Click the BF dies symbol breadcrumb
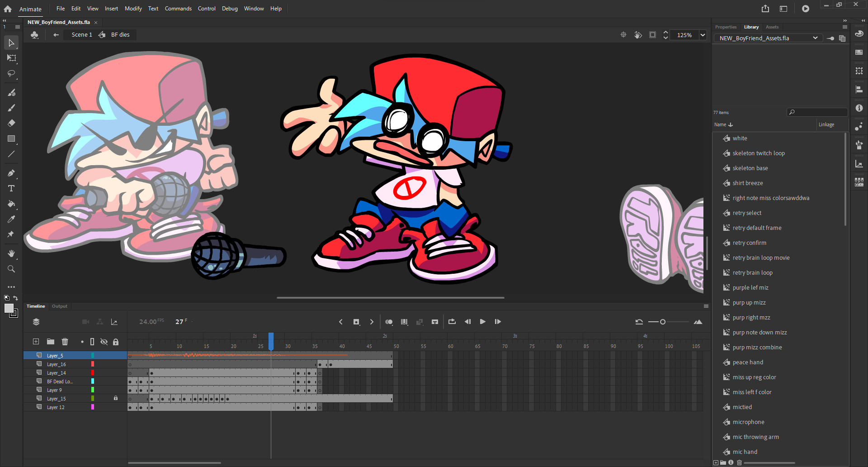Screen dimensions: 868x467 [120, 34]
